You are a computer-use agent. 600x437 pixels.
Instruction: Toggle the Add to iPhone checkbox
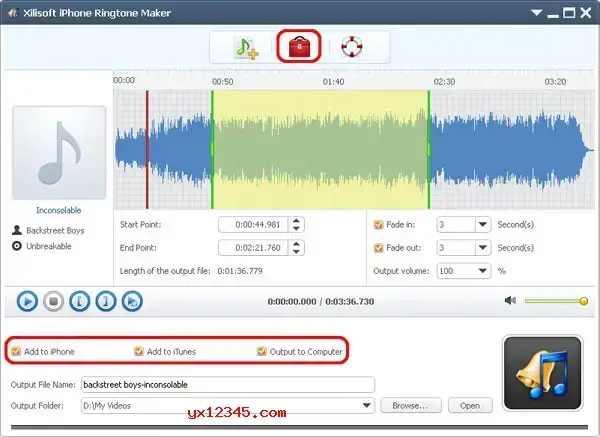[16, 351]
